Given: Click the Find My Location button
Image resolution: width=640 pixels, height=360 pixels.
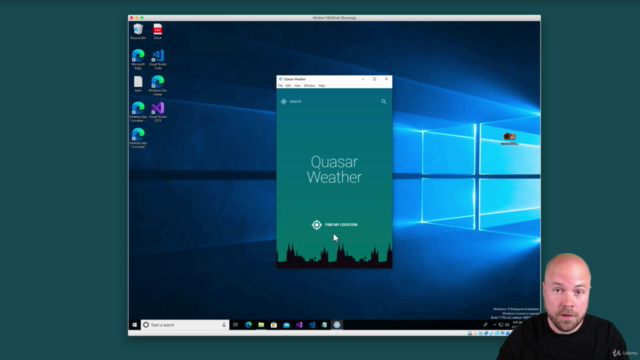Looking at the screenshot, I should [334, 224].
